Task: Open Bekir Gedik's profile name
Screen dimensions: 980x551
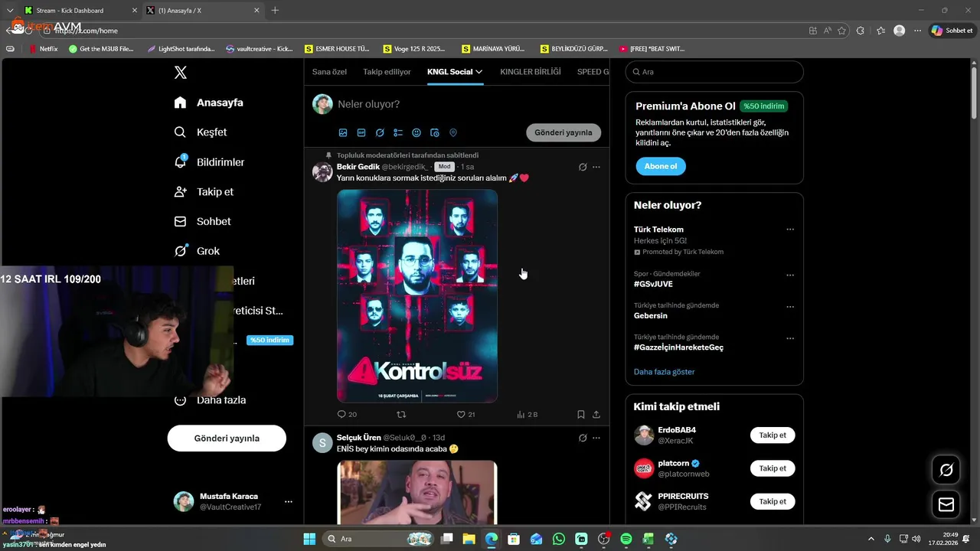Action: click(358, 167)
